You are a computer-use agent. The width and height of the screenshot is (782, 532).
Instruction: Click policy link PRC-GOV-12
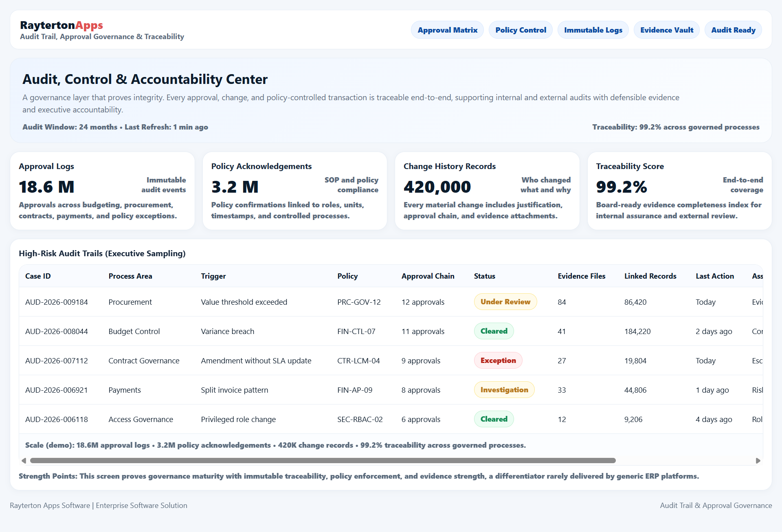coord(359,302)
